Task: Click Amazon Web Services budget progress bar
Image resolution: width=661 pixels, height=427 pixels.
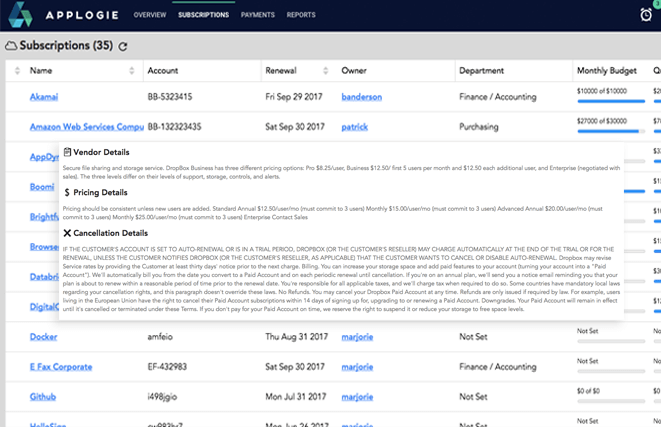Action: tap(611, 131)
